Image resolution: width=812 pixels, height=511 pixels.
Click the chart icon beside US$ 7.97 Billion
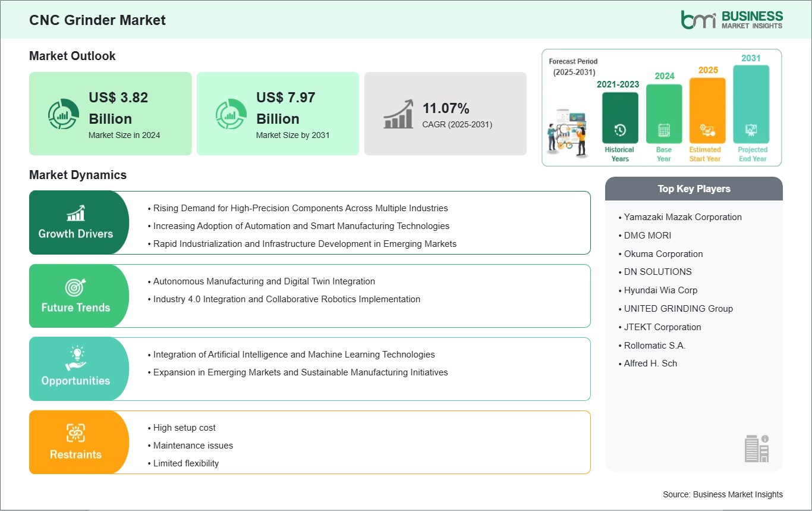231,114
